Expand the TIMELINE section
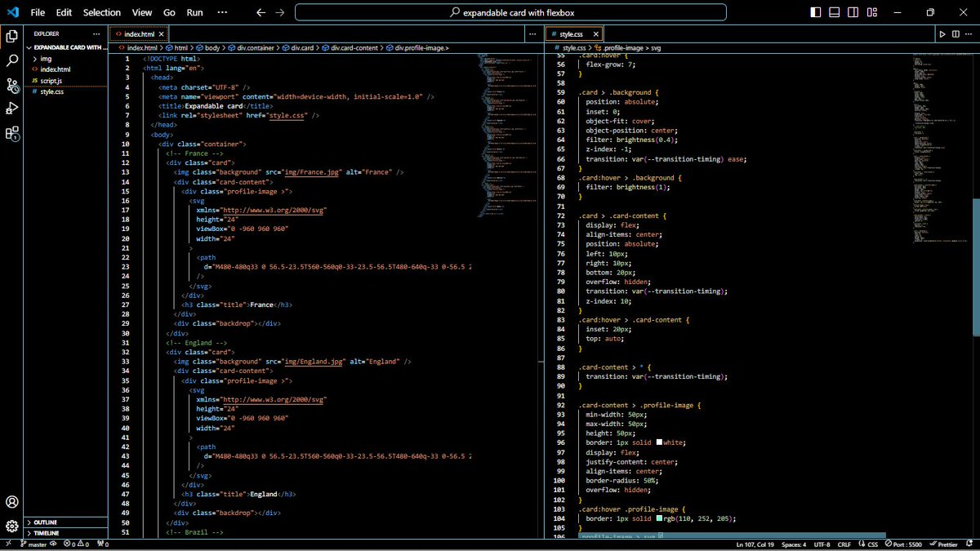The width and height of the screenshot is (980, 551). point(66,533)
